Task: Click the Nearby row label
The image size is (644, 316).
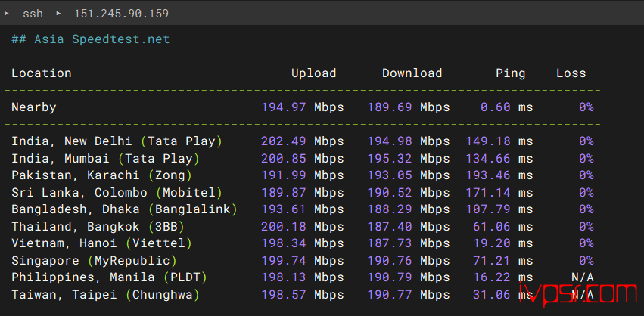Action: (34, 107)
